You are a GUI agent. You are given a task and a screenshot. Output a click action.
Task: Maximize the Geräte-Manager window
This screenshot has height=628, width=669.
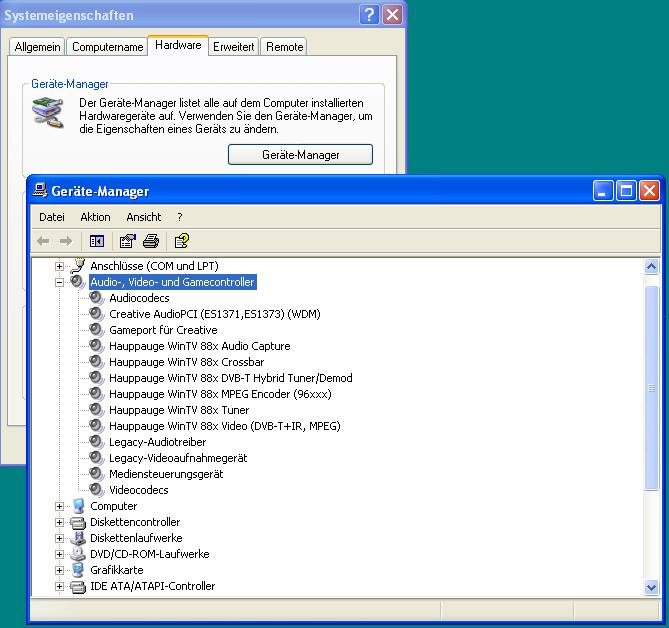[x=626, y=190]
